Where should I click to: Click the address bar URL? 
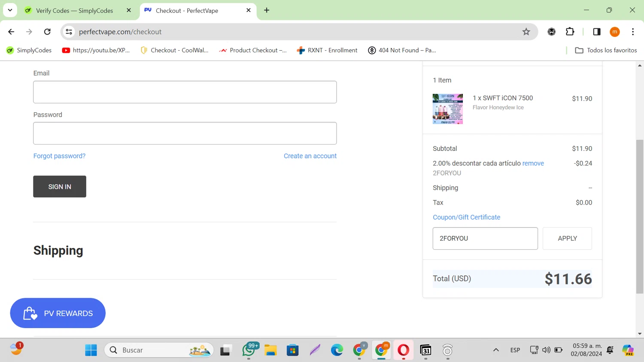click(120, 32)
